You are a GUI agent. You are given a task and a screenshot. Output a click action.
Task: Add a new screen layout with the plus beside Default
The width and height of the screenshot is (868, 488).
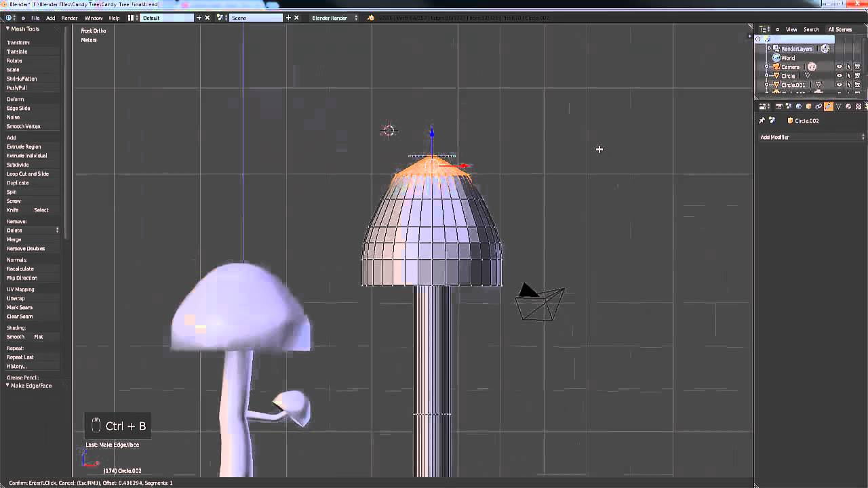pos(199,18)
